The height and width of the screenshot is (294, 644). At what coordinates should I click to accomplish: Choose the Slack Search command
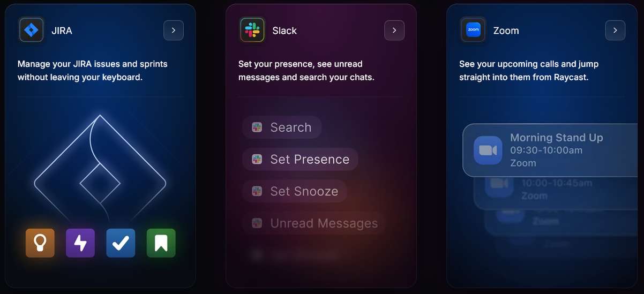tap(282, 127)
